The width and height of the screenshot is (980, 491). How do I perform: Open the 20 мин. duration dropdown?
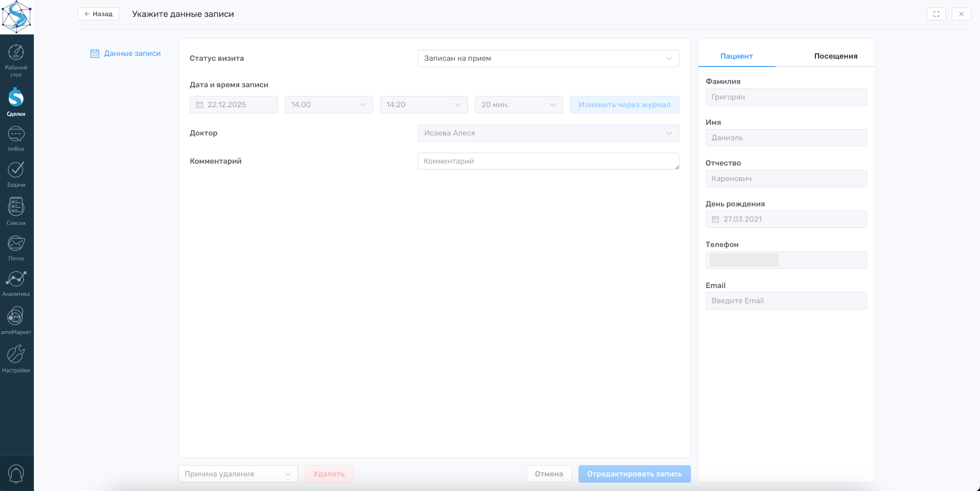click(x=518, y=105)
